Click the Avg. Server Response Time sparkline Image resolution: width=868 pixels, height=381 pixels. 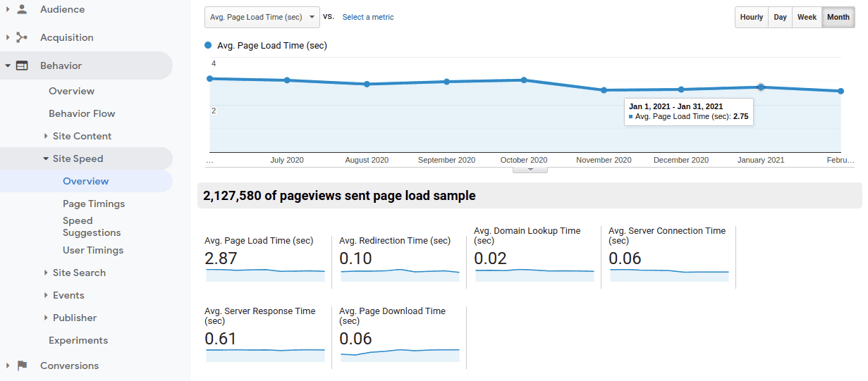tap(265, 355)
